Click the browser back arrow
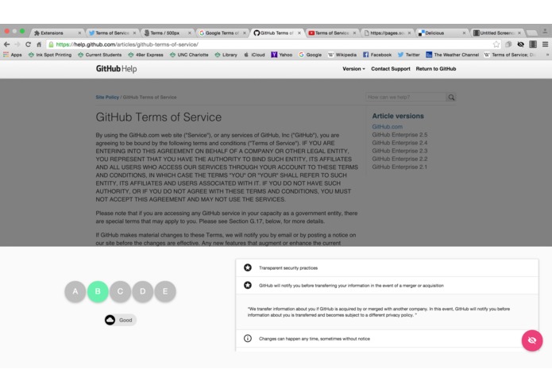 6,44
